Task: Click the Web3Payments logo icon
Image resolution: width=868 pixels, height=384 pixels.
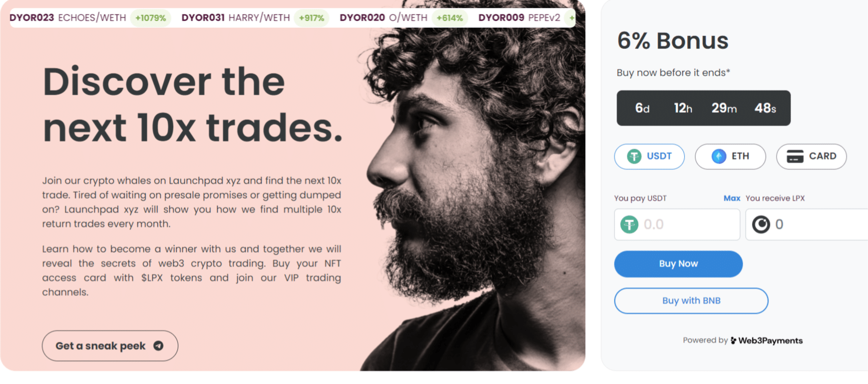Action: click(x=734, y=340)
